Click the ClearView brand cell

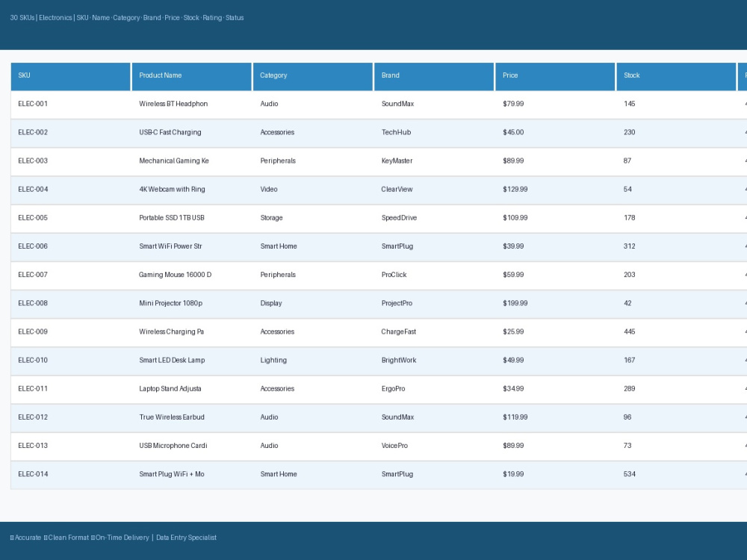coord(434,190)
